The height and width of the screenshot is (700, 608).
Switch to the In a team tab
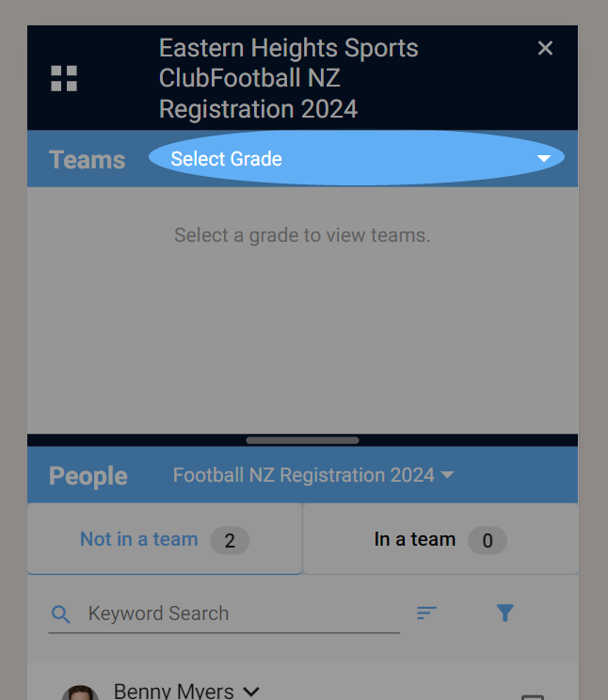[x=440, y=539]
